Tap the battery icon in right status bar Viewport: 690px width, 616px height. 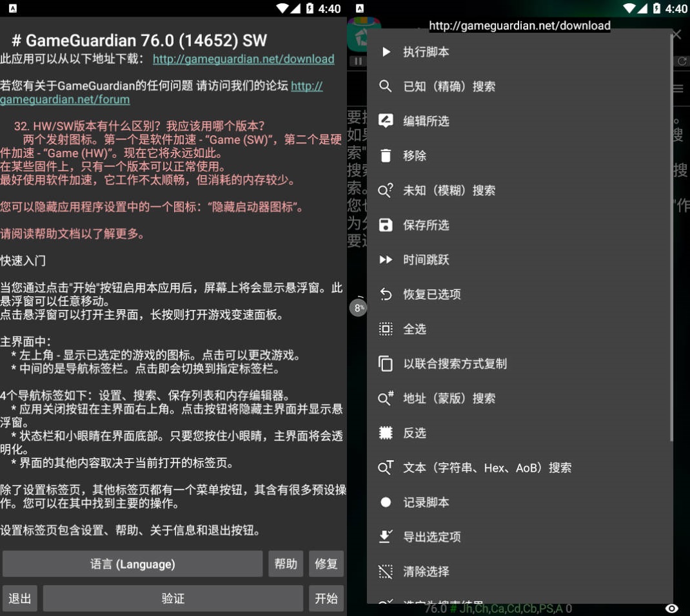coord(656,8)
